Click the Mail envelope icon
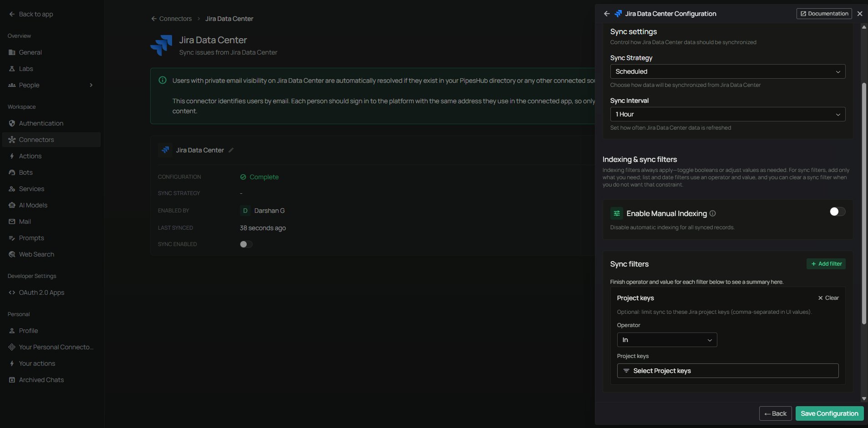Viewport: 868px width, 428px height. [12, 222]
